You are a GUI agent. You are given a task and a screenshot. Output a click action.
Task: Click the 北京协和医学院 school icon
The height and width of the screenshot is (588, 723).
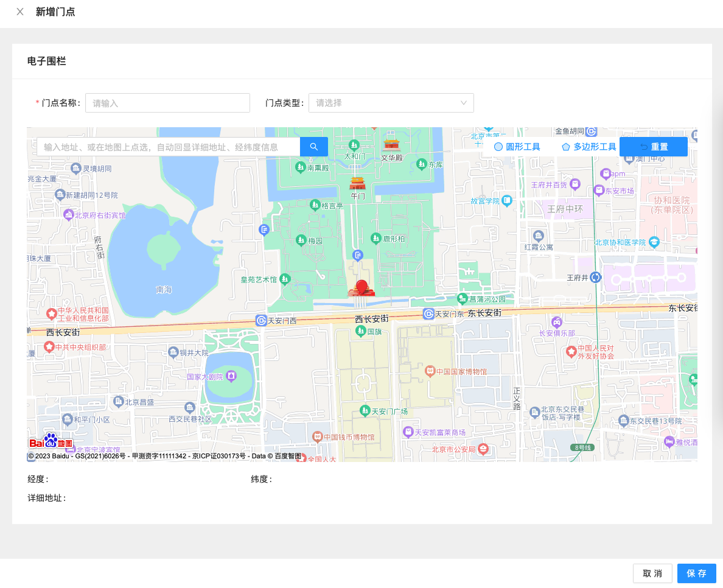pyautogui.click(x=654, y=242)
